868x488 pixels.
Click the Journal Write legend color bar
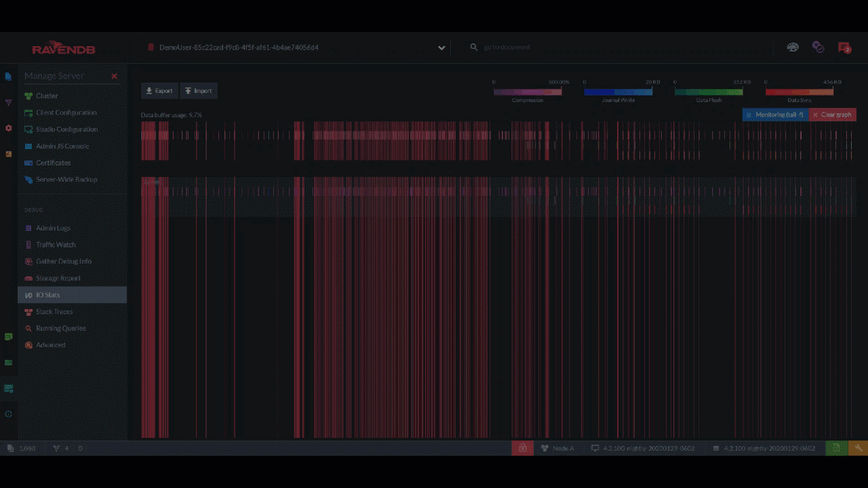pos(618,91)
